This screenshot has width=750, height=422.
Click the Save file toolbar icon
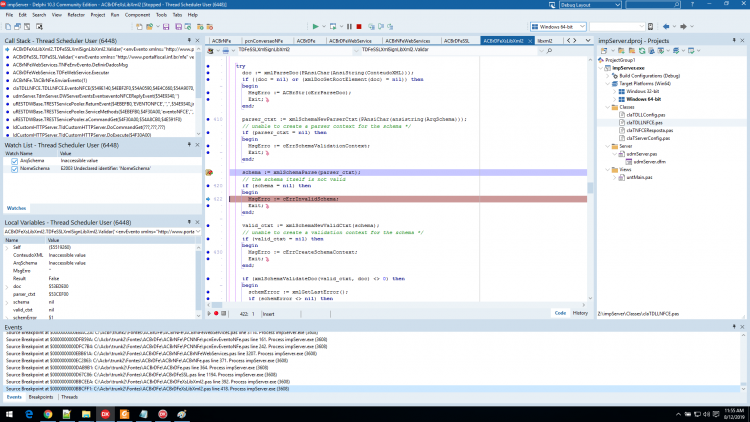[166, 27]
